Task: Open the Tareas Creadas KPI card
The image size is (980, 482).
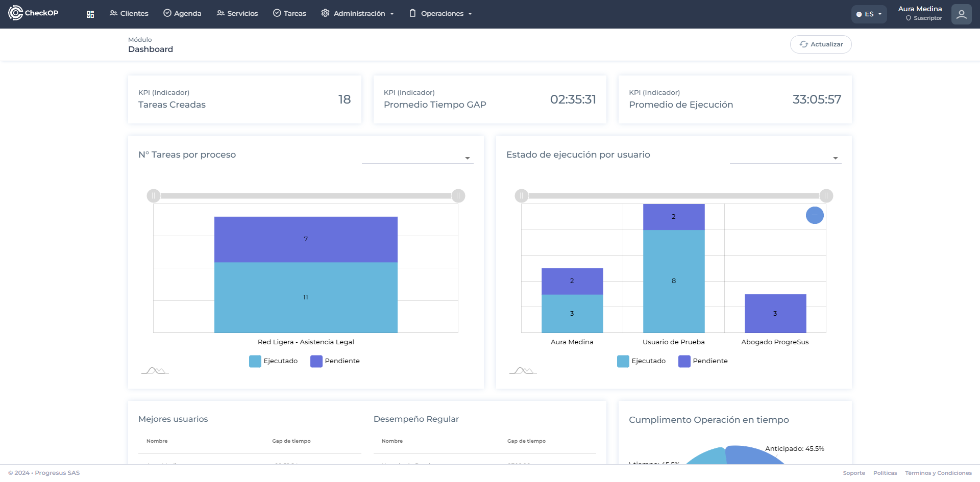Action: pyautogui.click(x=244, y=99)
